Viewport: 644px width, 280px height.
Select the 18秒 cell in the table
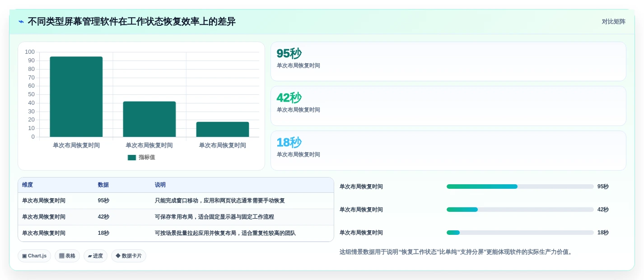coord(103,233)
